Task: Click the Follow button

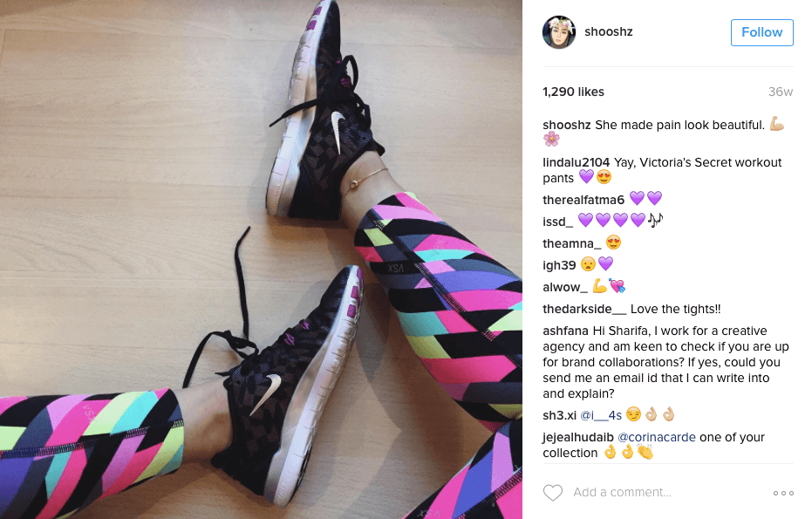Action: tap(761, 32)
